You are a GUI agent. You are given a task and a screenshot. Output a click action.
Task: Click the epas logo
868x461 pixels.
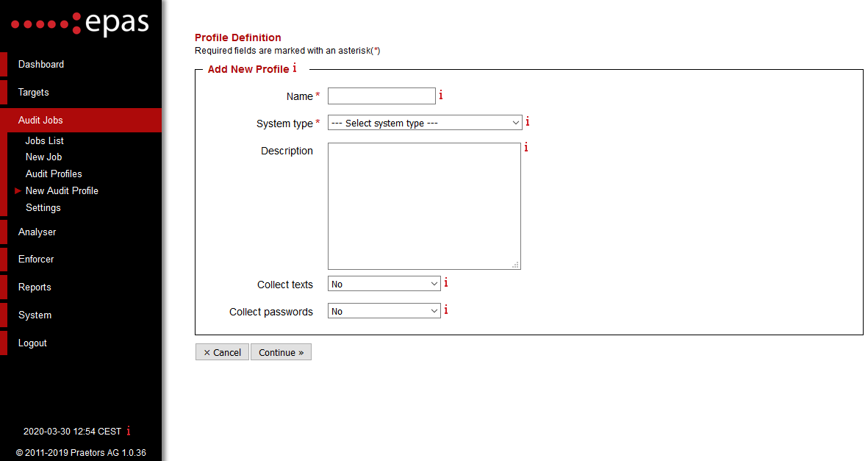coord(79,24)
